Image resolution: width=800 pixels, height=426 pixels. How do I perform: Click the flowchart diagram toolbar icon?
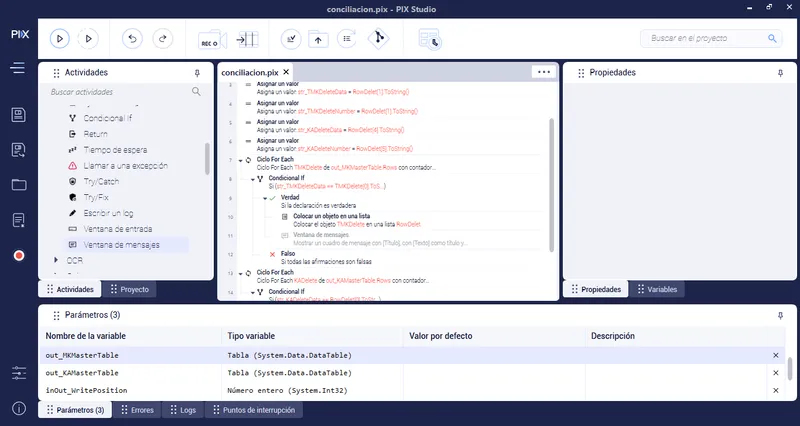[x=378, y=39]
